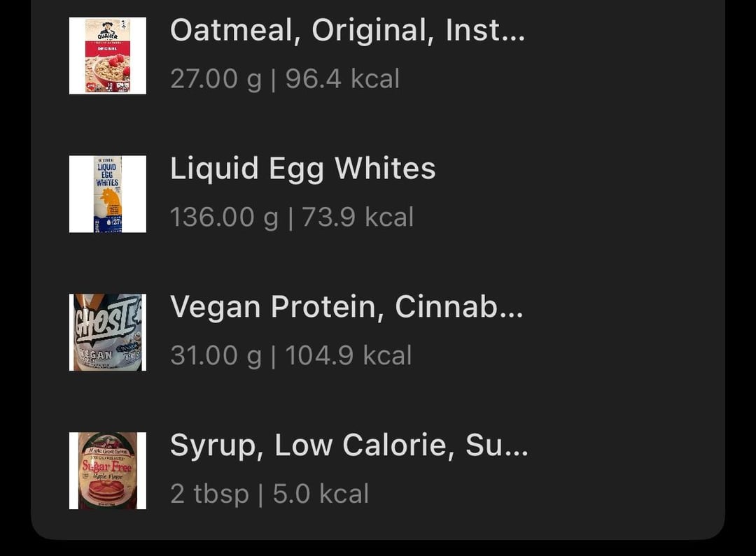Click the 104.9 kcal protein value
Viewport: 756px width, 556px height.
(x=348, y=355)
